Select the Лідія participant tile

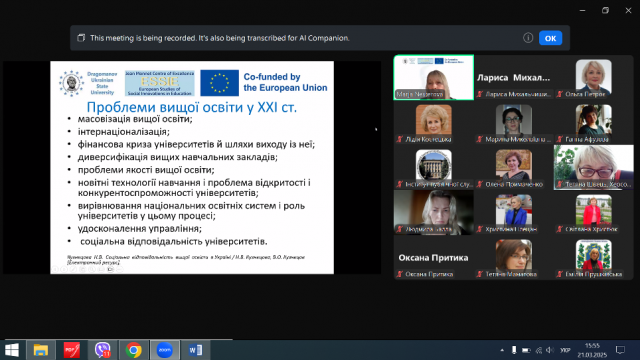pos(433,122)
